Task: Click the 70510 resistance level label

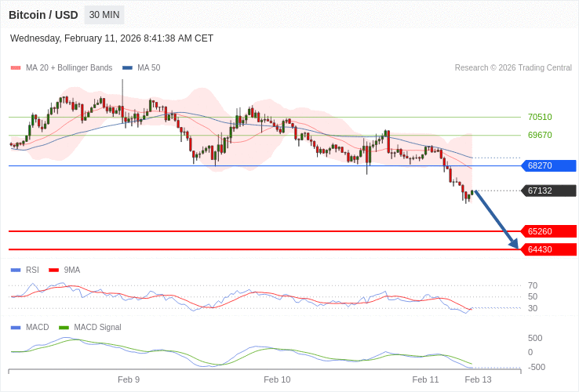Action: coord(540,117)
